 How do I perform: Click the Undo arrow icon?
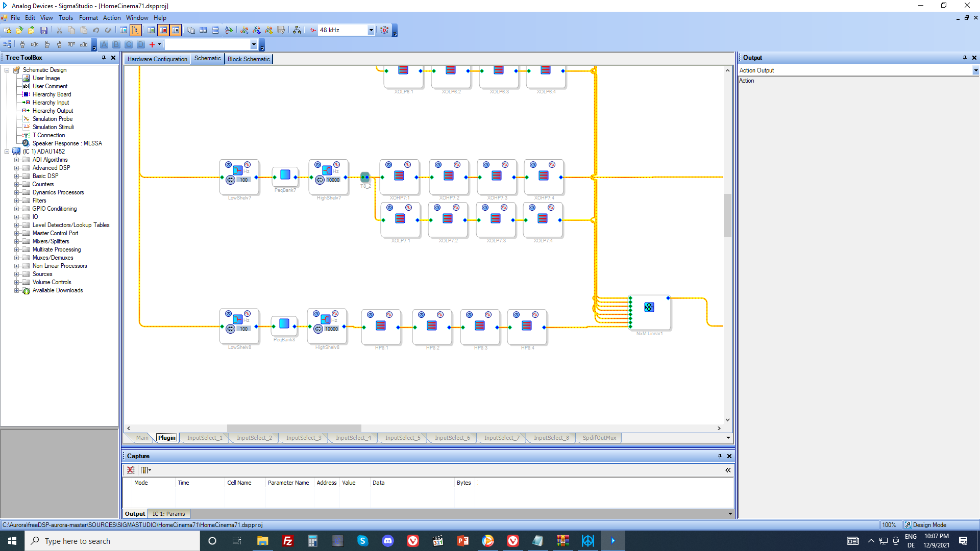click(96, 30)
